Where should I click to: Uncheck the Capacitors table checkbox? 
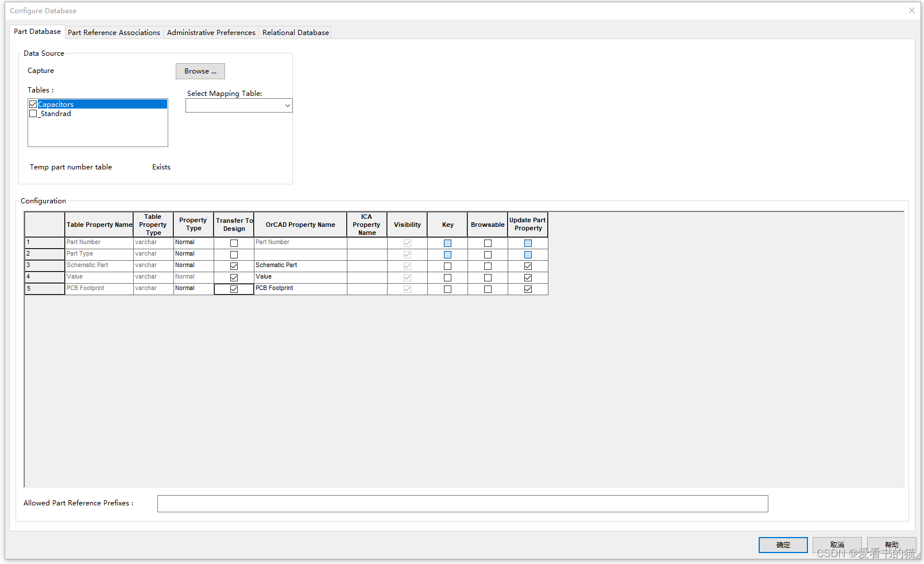point(33,104)
